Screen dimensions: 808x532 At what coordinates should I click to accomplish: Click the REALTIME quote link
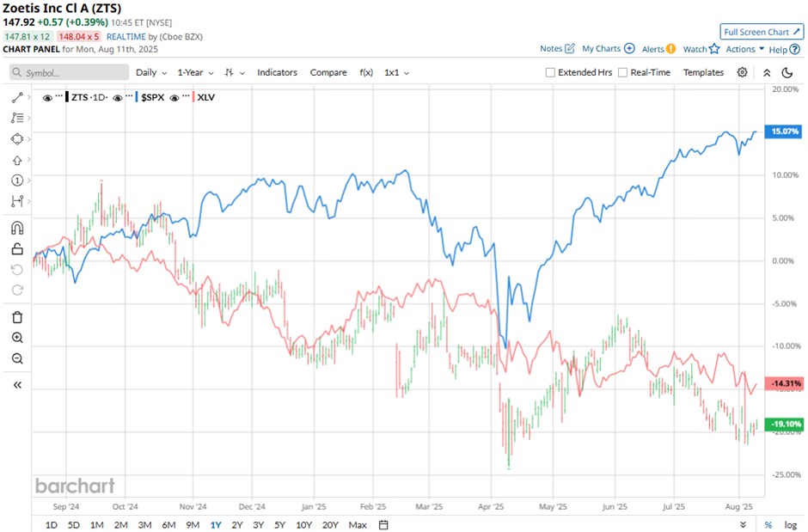point(126,37)
